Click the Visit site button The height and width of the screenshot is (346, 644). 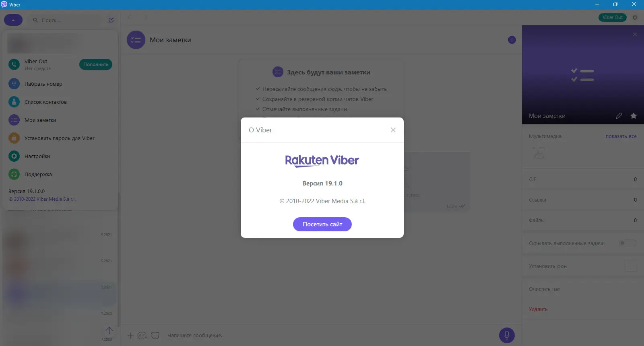point(322,224)
